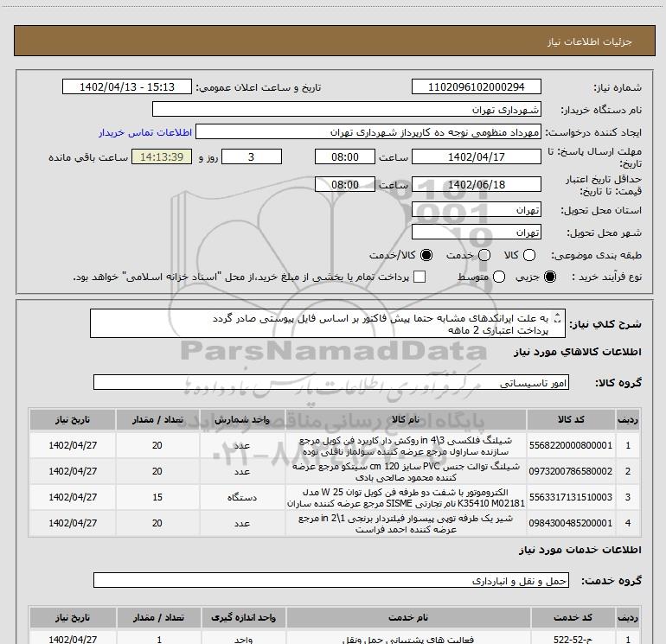Select the کالا radio button
The height and width of the screenshot is (644, 666).
[x=529, y=255]
